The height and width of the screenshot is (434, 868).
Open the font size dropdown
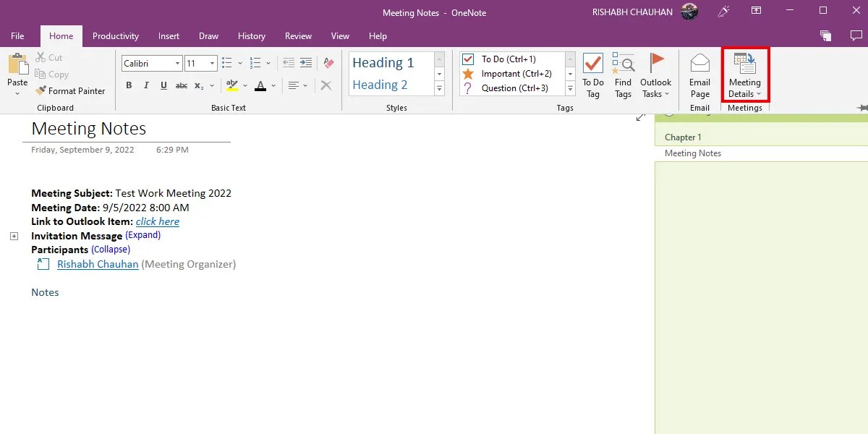coord(210,63)
